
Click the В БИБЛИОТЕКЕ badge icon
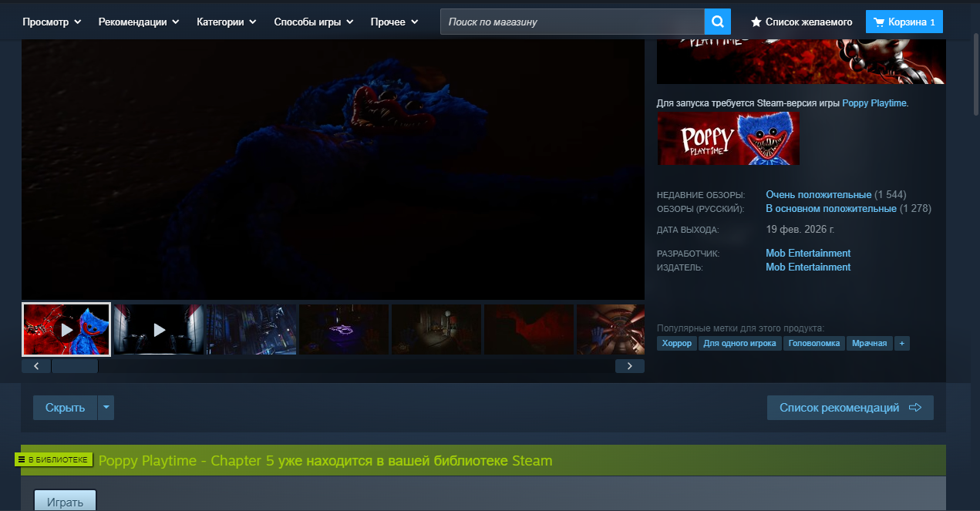(22, 459)
